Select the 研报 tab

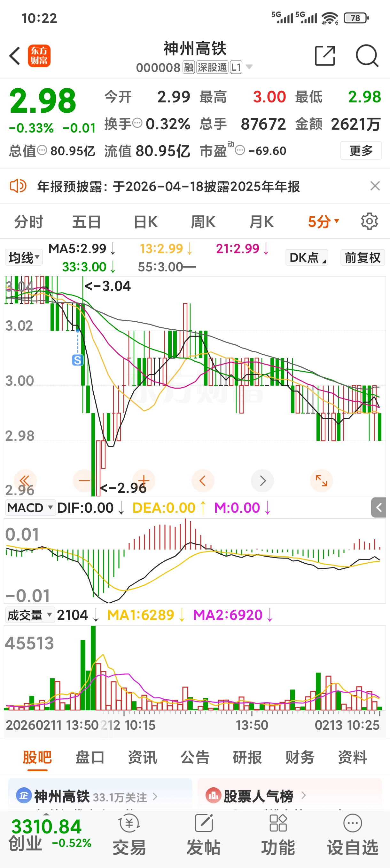[247, 757]
